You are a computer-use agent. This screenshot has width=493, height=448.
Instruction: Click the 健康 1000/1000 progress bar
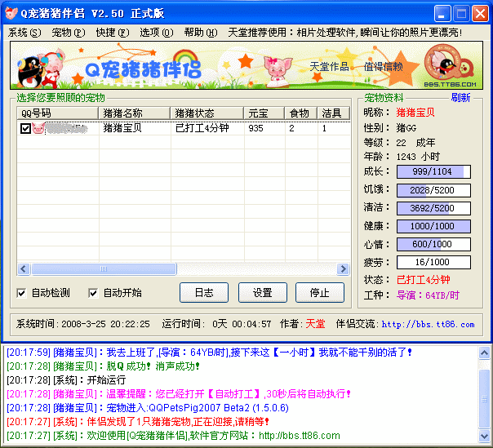click(x=433, y=226)
